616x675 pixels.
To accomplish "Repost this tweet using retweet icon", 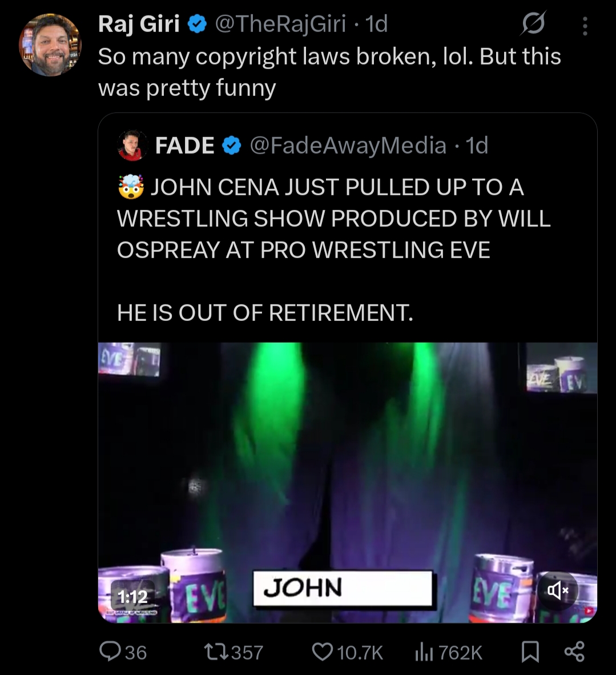I will (218, 652).
